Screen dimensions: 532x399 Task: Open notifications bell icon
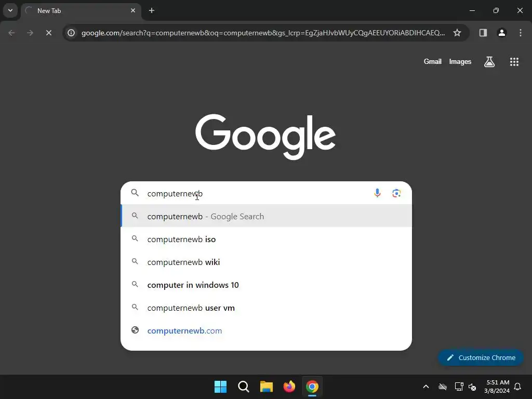tap(518, 387)
